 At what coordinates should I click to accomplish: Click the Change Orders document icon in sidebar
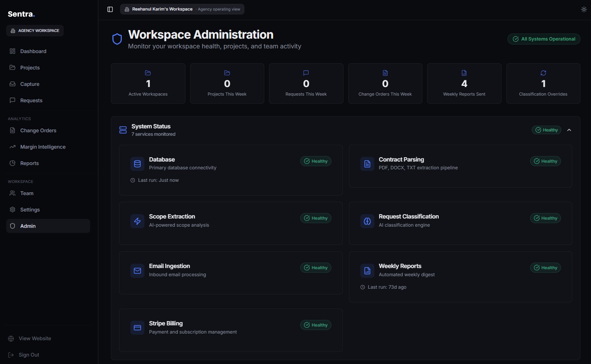click(x=12, y=130)
